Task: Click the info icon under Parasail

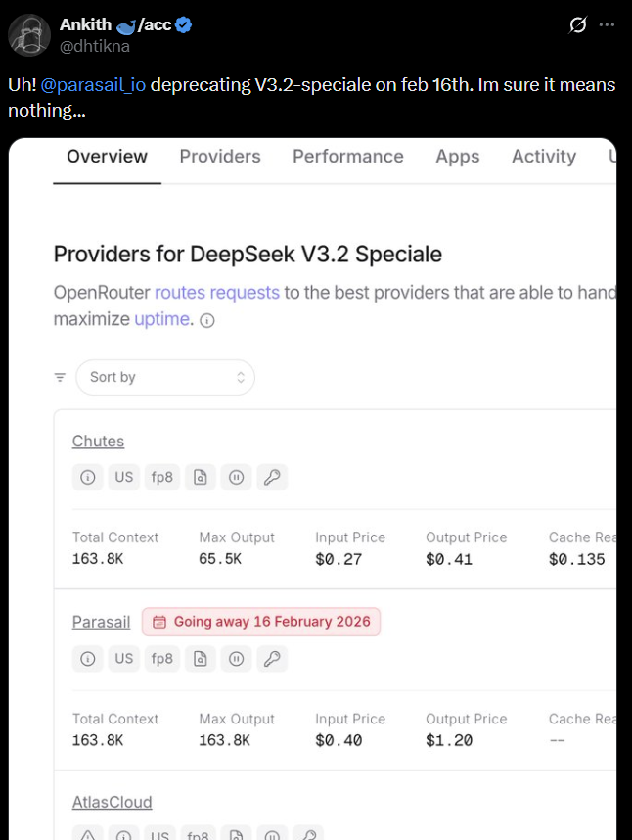Action: click(88, 659)
